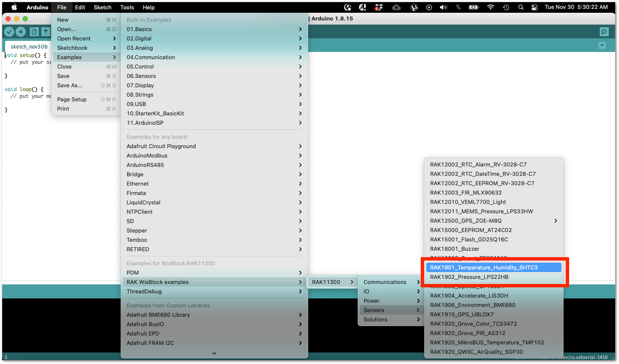Select RAK1901_Temperature_Humidity_SHTC3 example

tap(494, 267)
